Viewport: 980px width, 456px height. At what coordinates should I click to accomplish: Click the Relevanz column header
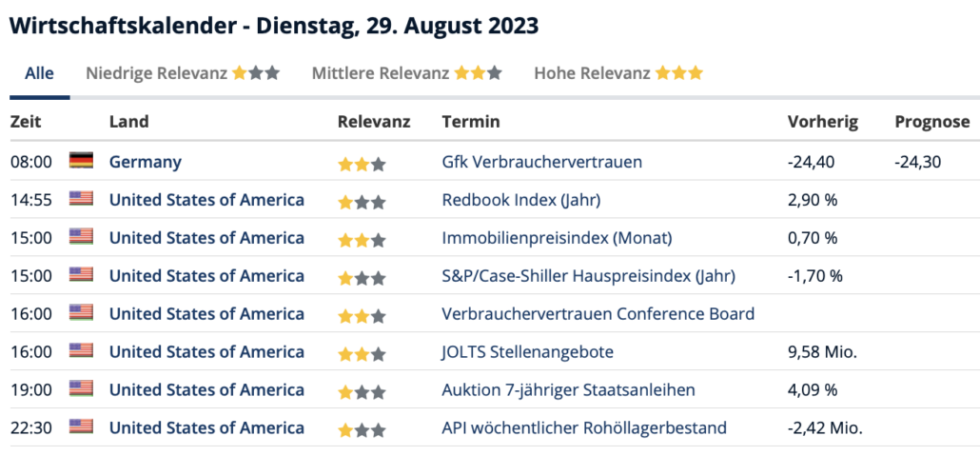[x=374, y=121]
